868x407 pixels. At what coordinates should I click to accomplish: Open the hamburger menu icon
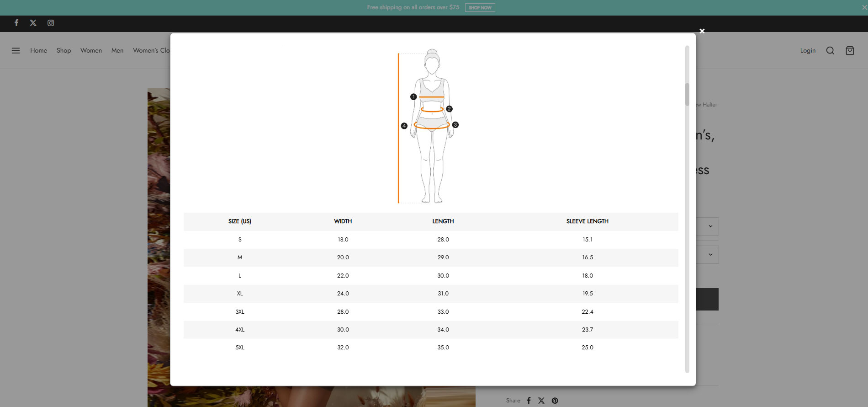click(16, 50)
